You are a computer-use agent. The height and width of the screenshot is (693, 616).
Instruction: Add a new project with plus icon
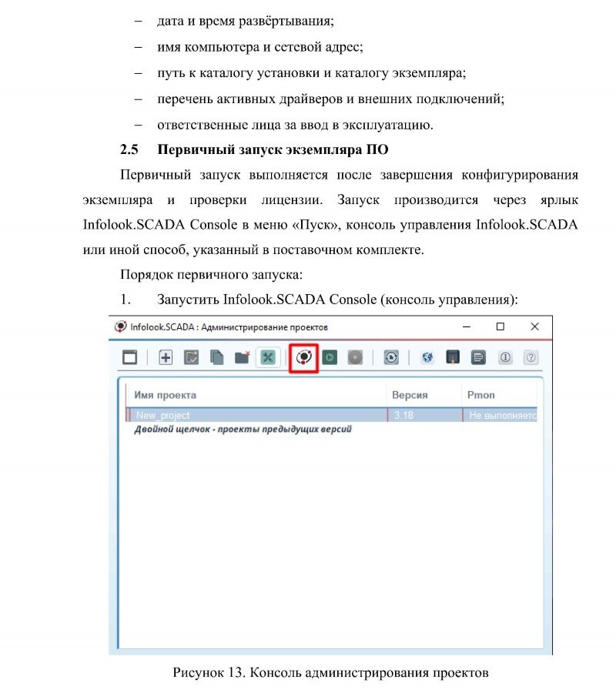(x=166, y=357)
